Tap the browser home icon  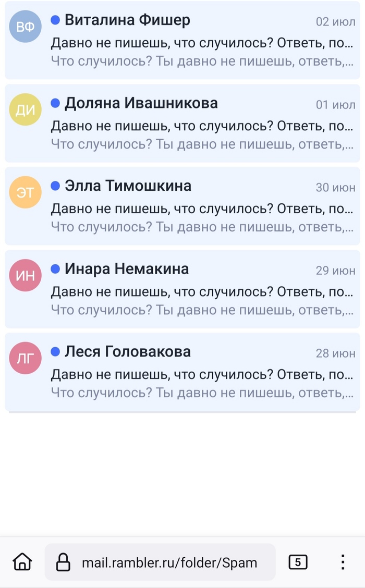coord(22,562)
